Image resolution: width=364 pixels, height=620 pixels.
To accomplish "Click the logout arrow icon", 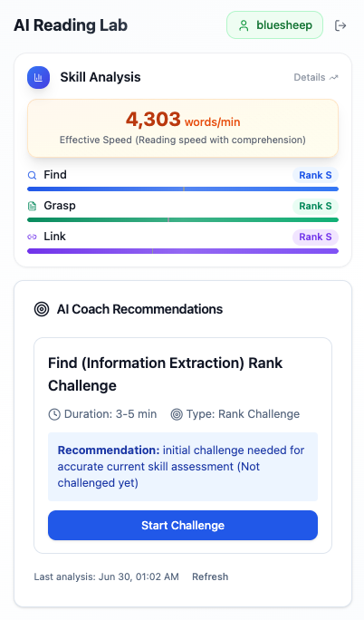I will pos(340,25).
